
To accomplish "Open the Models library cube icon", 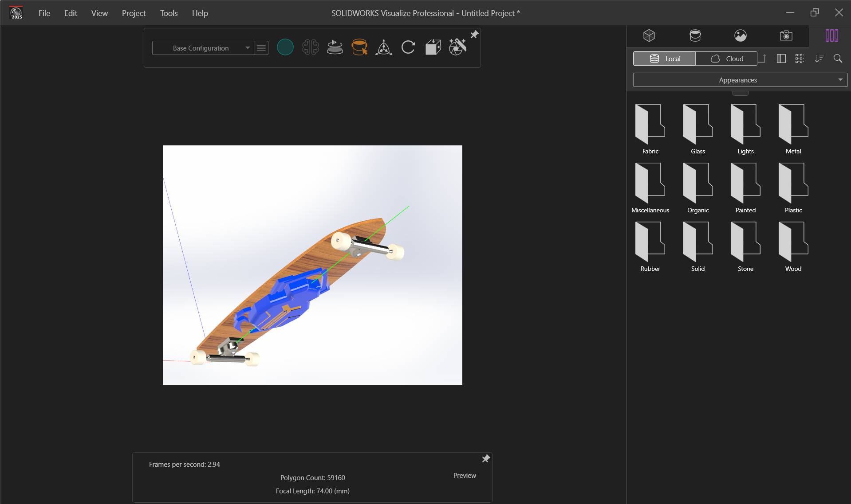I will coord(649,35).
